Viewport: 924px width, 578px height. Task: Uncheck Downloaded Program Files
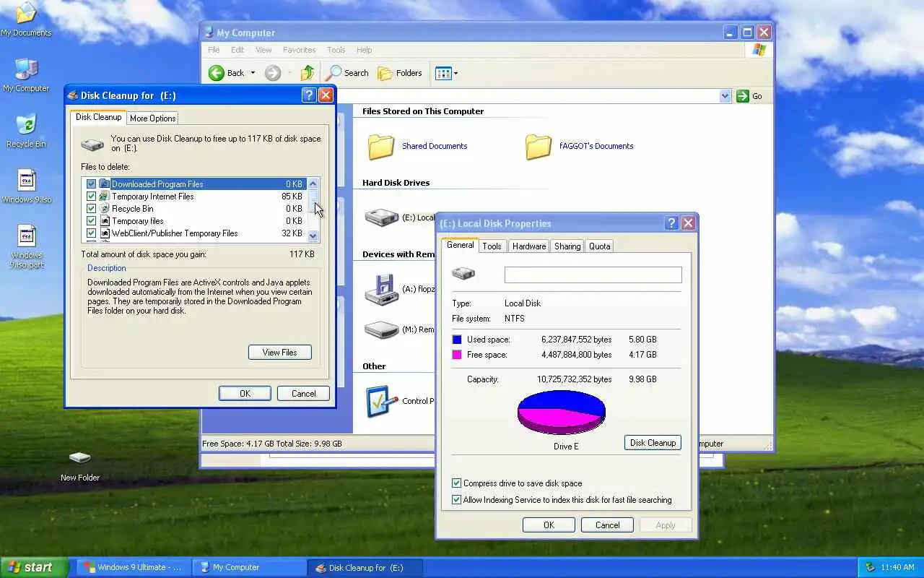point(91,184)
